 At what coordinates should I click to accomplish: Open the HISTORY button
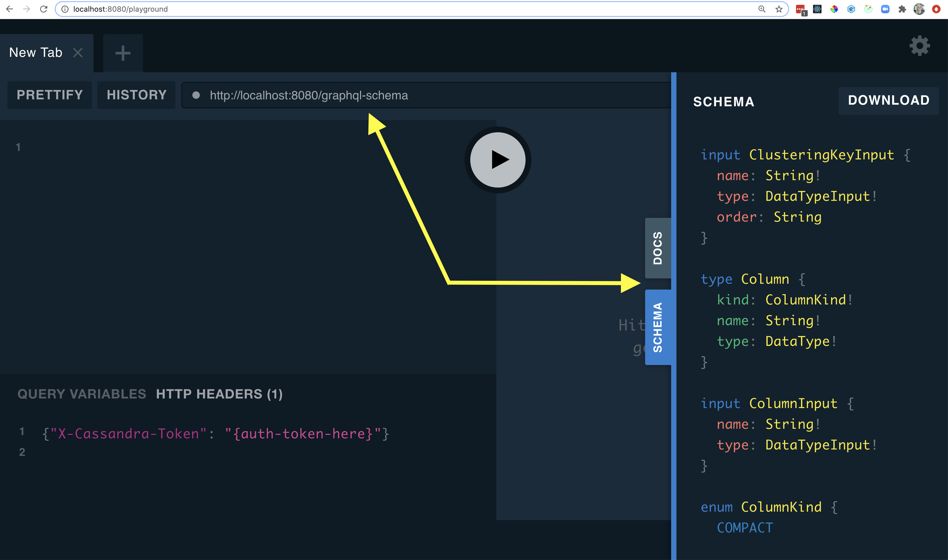136,95
